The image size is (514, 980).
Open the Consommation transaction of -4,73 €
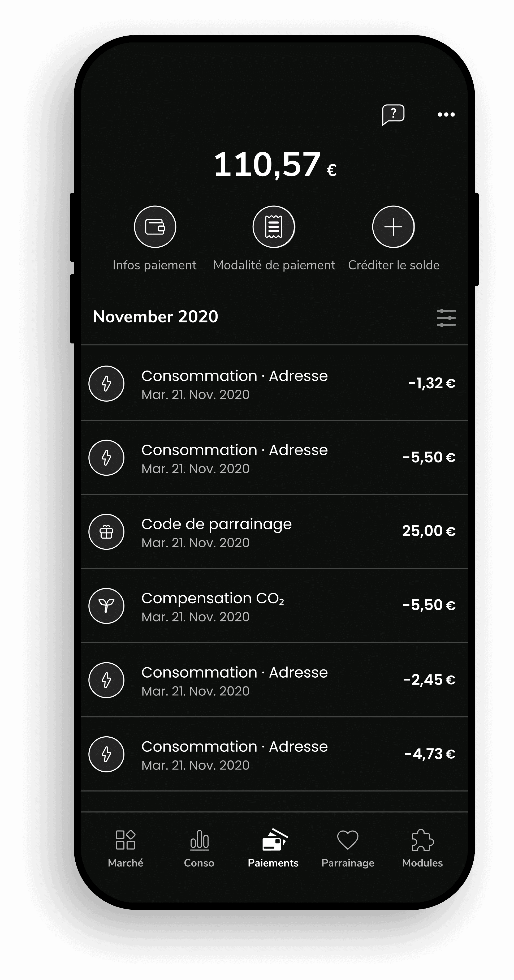274,754
